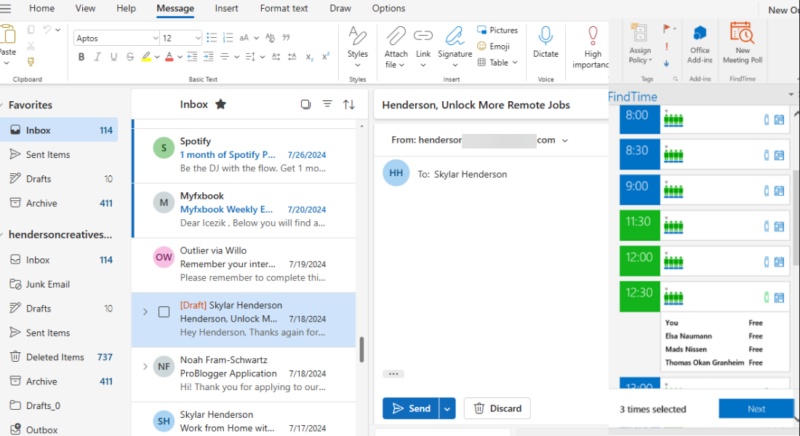
Task: Click the Format Painter icon
Action: point(31,62)
